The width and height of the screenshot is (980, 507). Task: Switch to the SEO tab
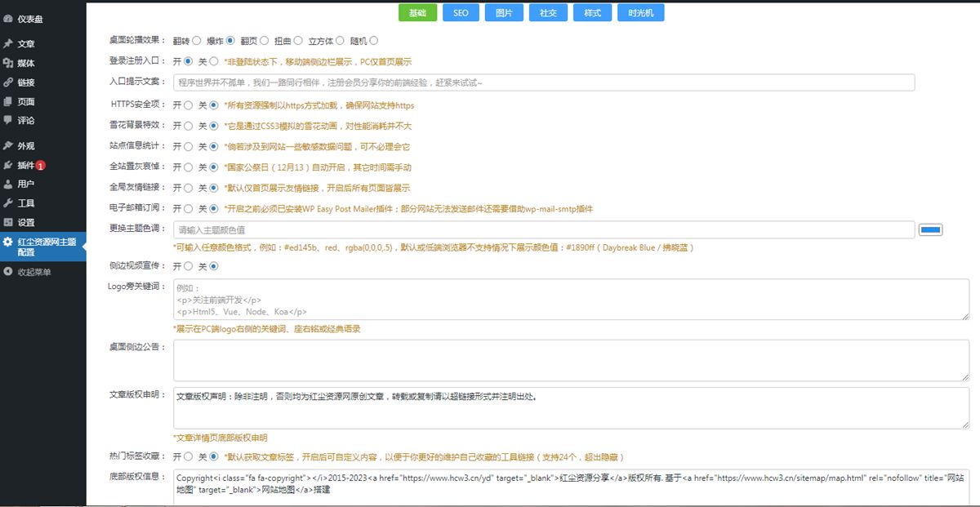click(461, 13)
